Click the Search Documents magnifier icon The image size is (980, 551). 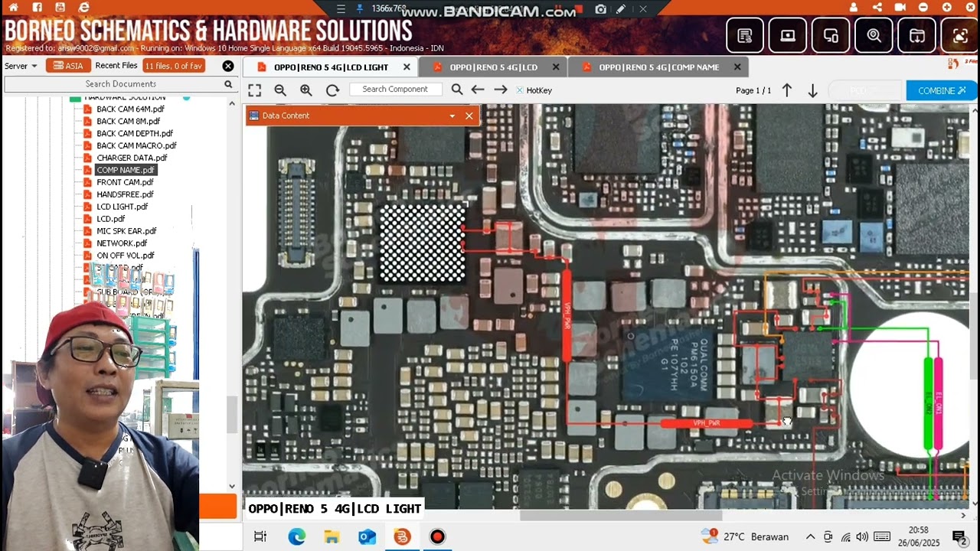pos(228,84)
